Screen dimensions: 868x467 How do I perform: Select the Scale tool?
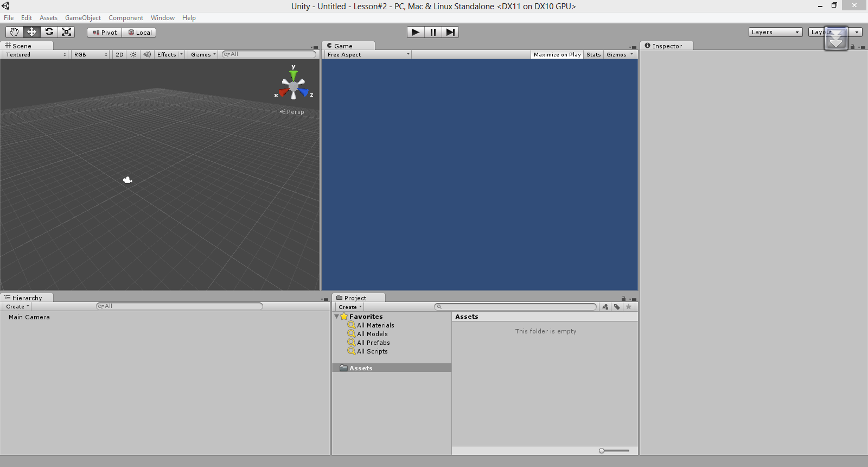coord(66,32)
